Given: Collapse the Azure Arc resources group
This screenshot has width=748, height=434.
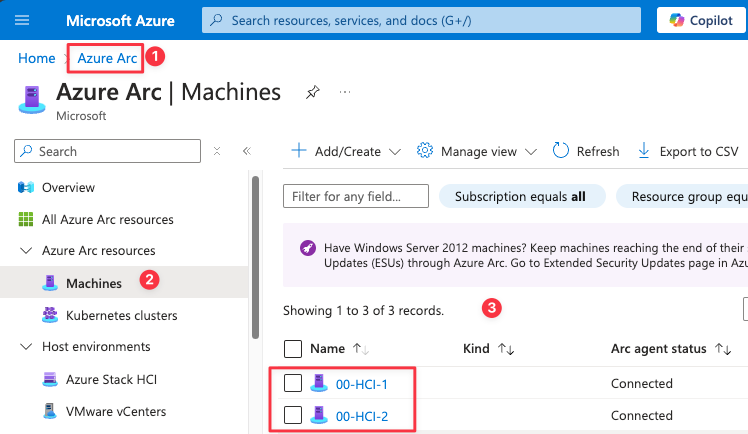Looking at the screenshot, I should point(26,250).
